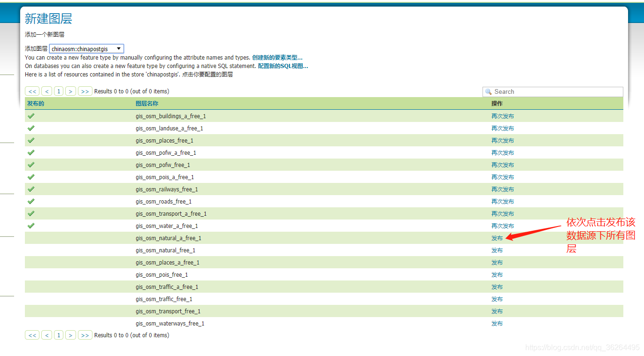Screen dimensions: 644x356
Task: Select layer name gis_osm_landuse_a_free_1
Action: tap(169, 129)
